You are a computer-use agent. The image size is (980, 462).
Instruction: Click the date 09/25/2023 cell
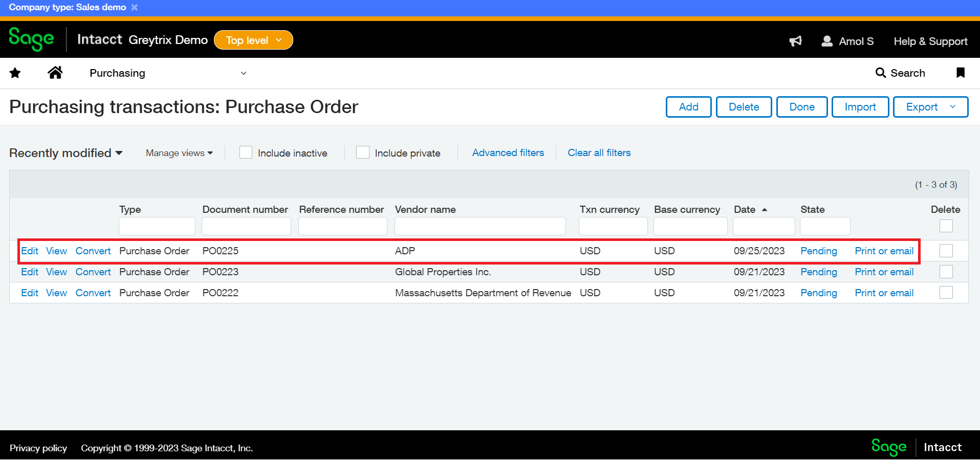point(759,251)
